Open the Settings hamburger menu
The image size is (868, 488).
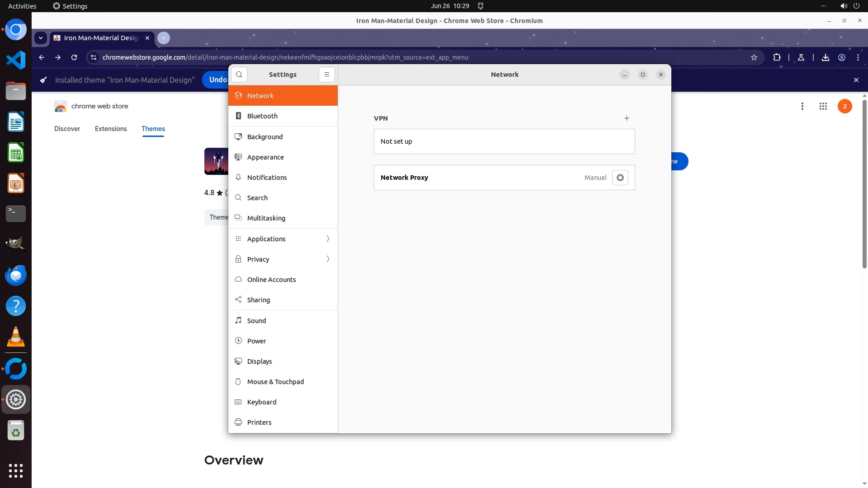click(x=326, y=75)
